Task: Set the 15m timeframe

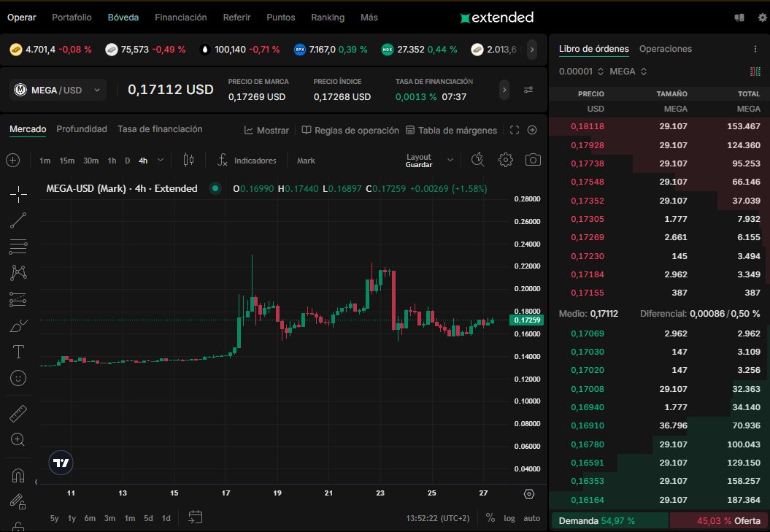Action: click(x=67, y=161)
